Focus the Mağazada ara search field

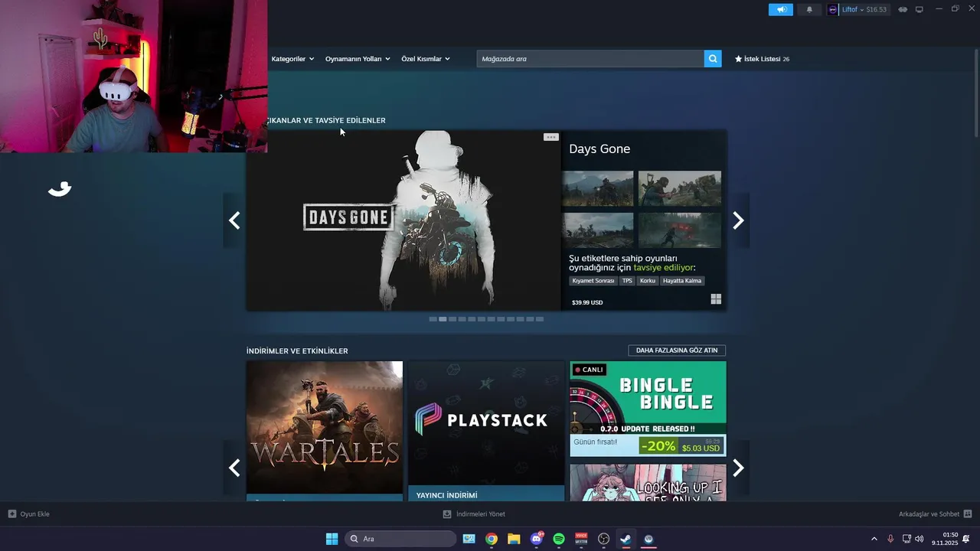point(590,59)
